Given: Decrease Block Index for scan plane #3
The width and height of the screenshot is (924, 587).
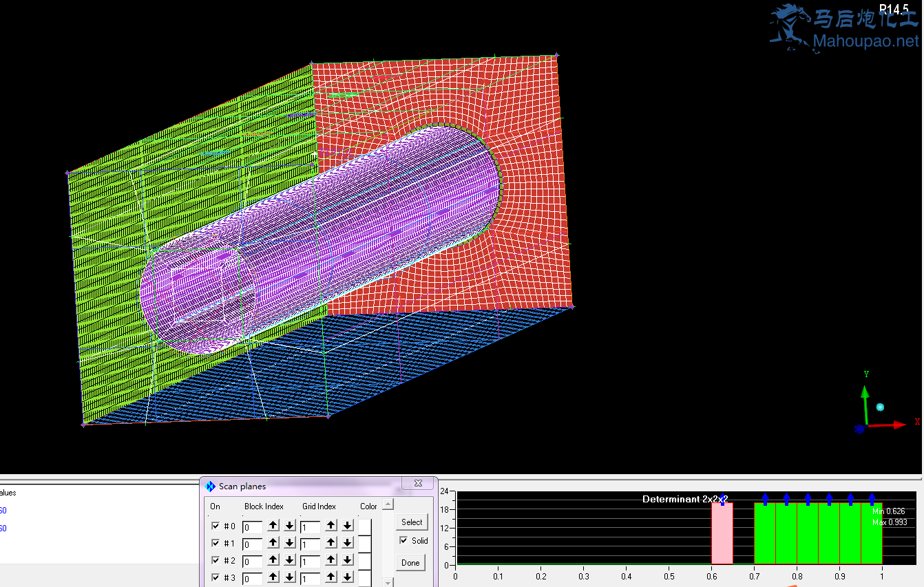Looking at the screenshot, I should [289, 577].
